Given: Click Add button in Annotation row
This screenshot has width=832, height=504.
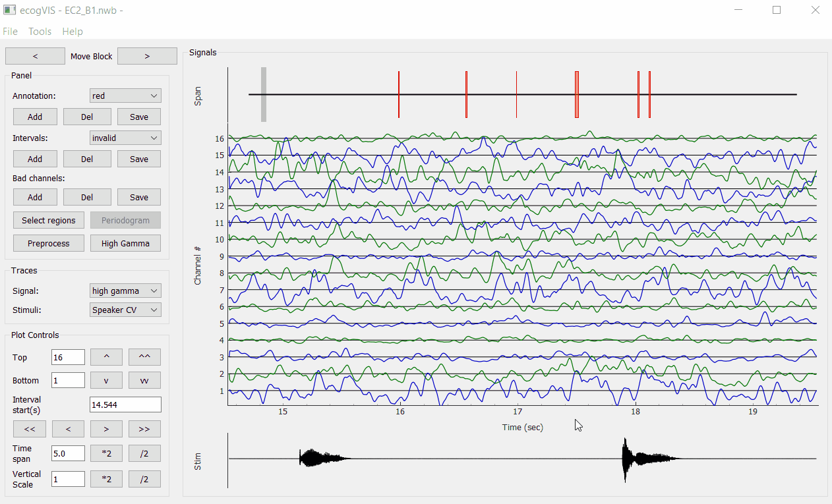Looking at the screenshot, I should coord(35,117).
